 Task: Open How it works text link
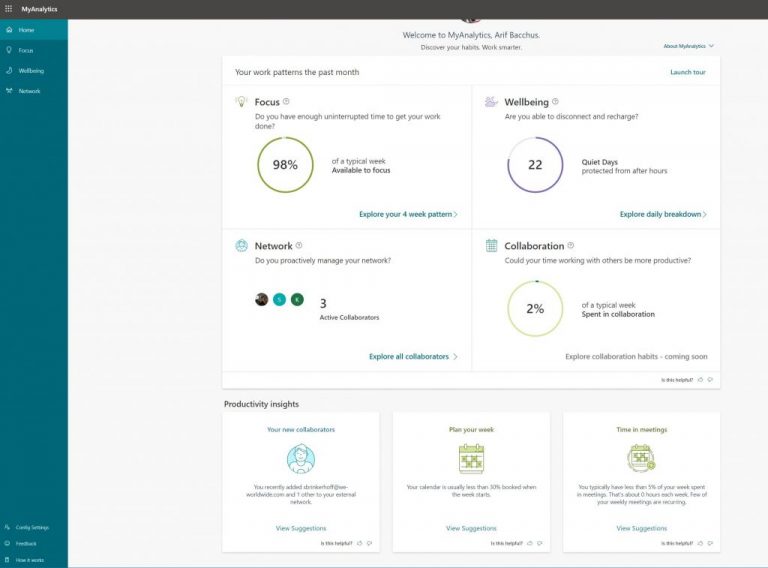30,560
